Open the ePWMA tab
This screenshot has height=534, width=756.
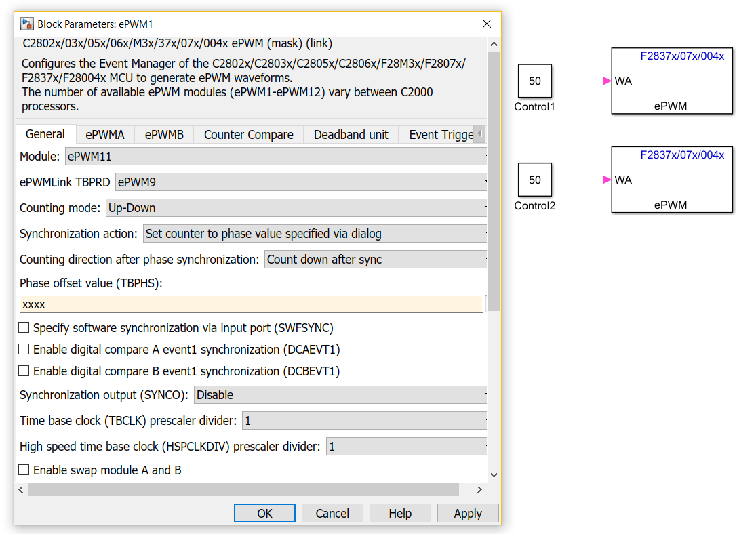(105, 134)
